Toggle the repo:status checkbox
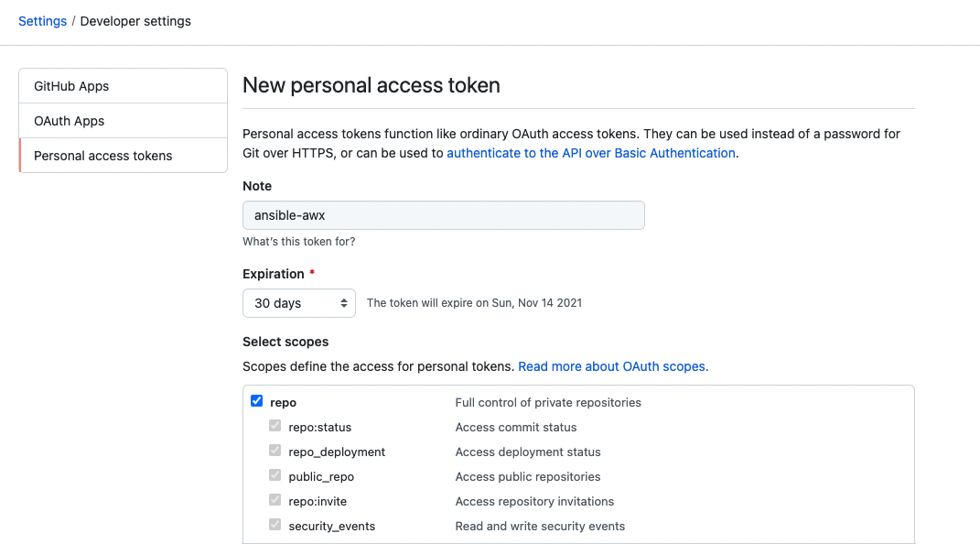 coord(275,426)
